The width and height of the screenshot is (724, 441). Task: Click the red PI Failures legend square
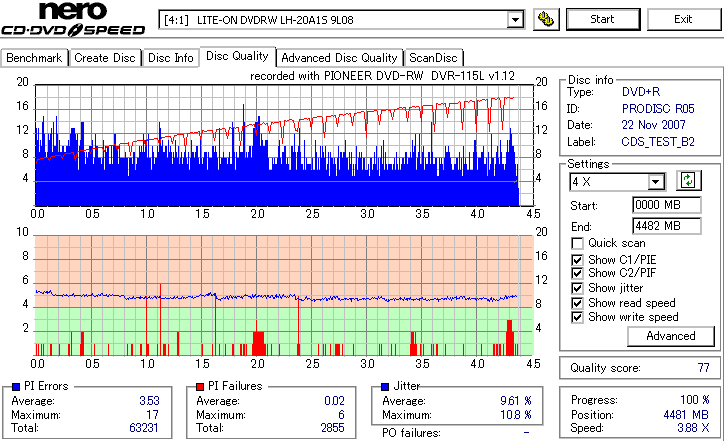(x=200, y=387)
